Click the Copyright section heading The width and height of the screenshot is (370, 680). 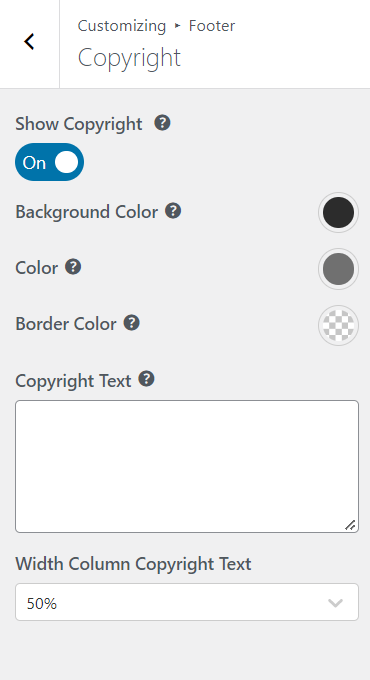click(129, 57)
